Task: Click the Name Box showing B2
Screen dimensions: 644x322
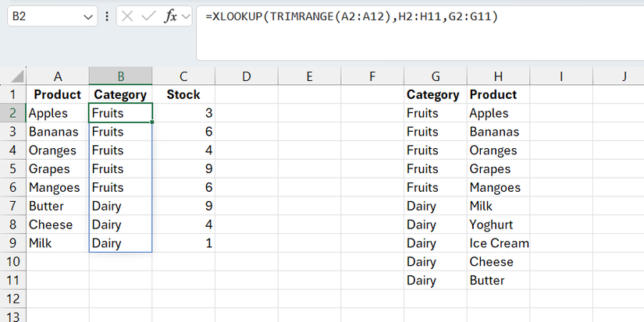Action: [x=47, y=17]
